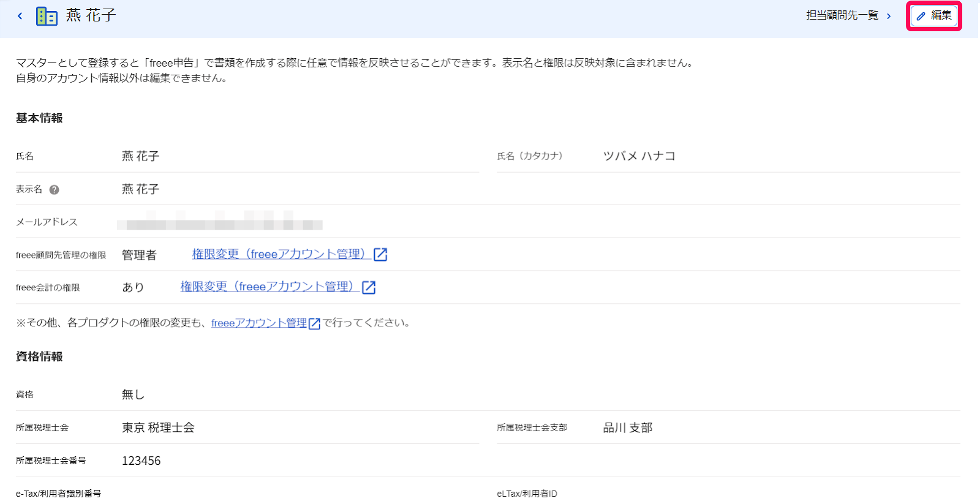Select the 表示名 value 燕 花子

pos(140,189)
